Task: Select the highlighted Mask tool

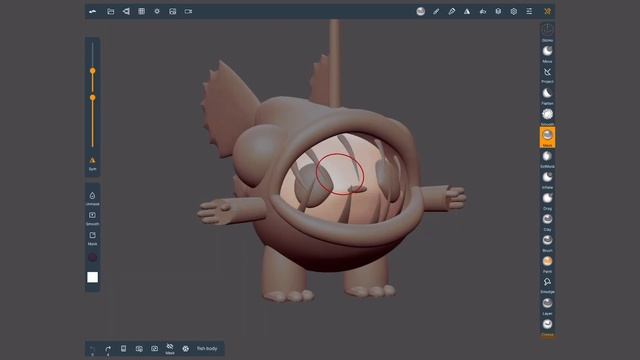Action: [x=547, y=138]
